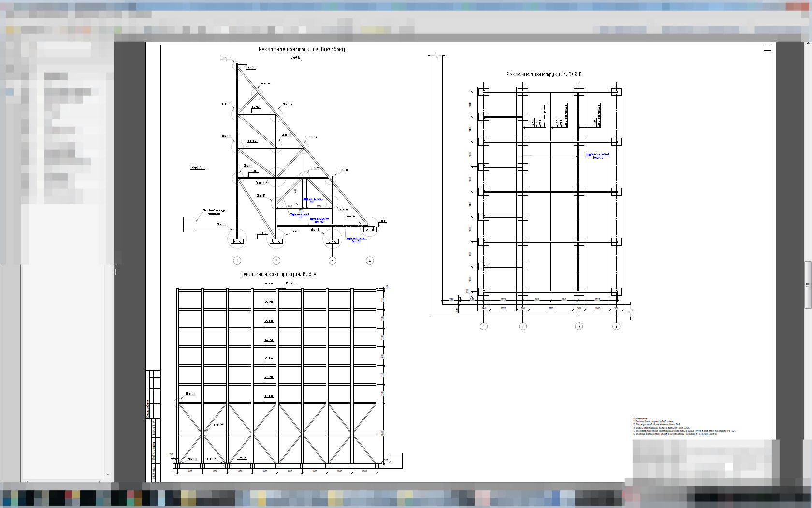Viewport: 812px width, 508px height.
Task: Select axis bubble 1 in Вид Б
Action: click(484, 327)
